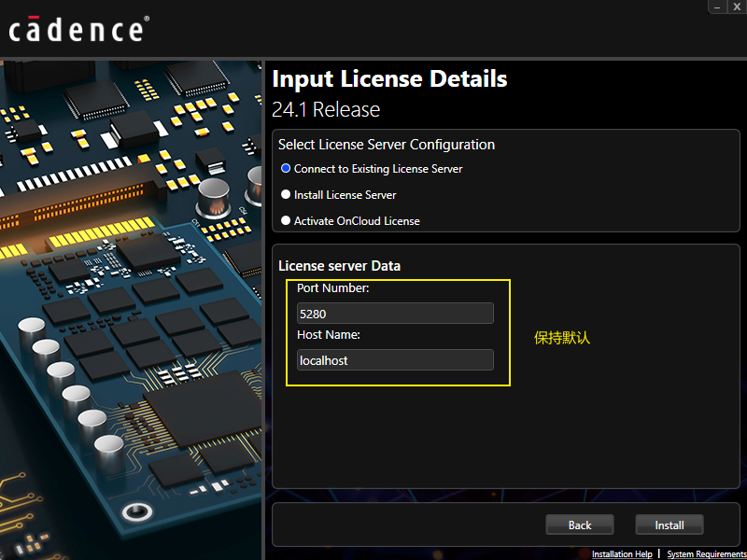Viewport: 747px width, 560px height.
Task: Open the Installation Help link
Action: (622, 554)
